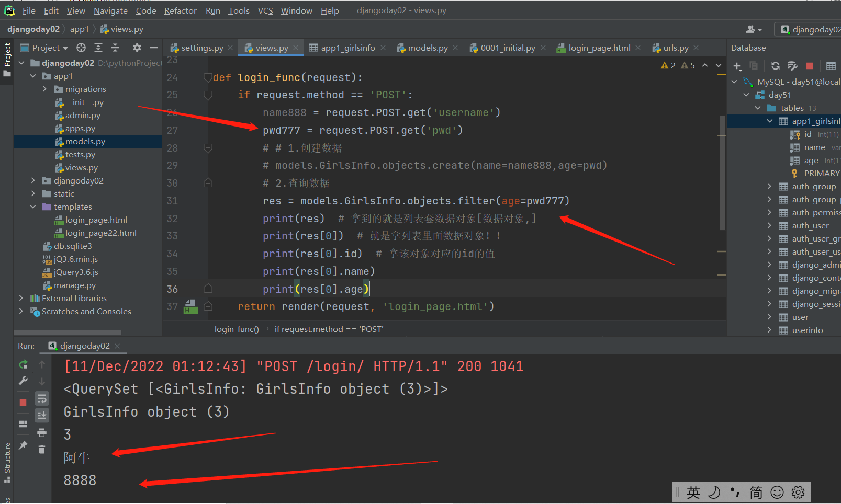Image resolution: width=841 pixels, height=504 pixels.
Task: Click IME emoji smiley icon
Action: [x=778, y=492]
